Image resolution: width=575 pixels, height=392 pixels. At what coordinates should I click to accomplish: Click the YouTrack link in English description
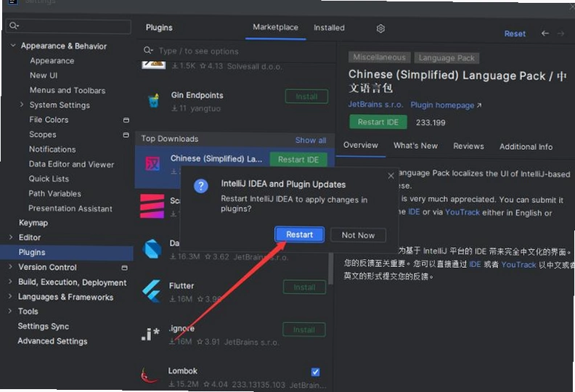462,212
